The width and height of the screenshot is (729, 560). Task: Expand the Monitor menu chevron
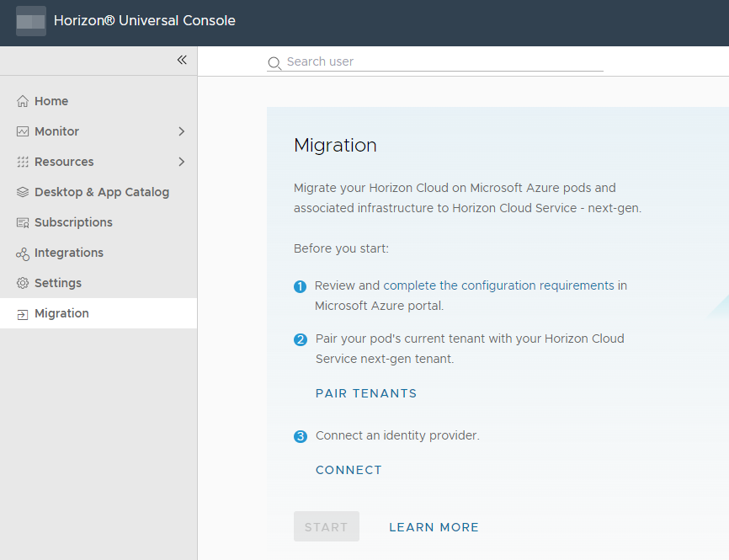[181, 131]
